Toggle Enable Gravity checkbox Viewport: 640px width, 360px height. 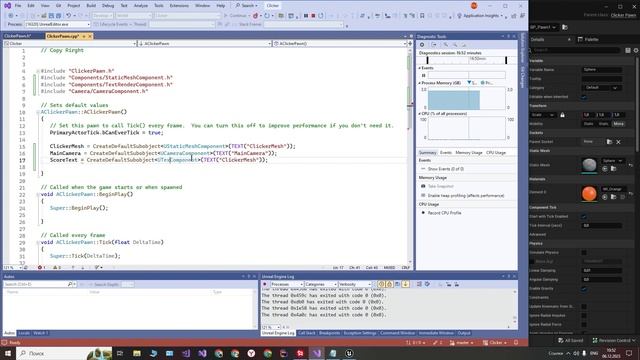(x=584, y=289)
